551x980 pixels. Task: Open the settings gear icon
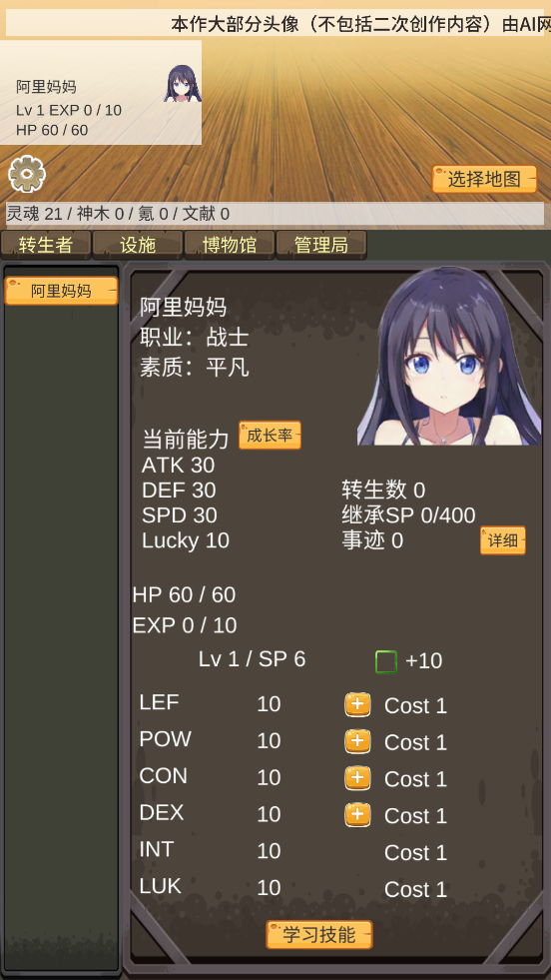pos(27,174)
